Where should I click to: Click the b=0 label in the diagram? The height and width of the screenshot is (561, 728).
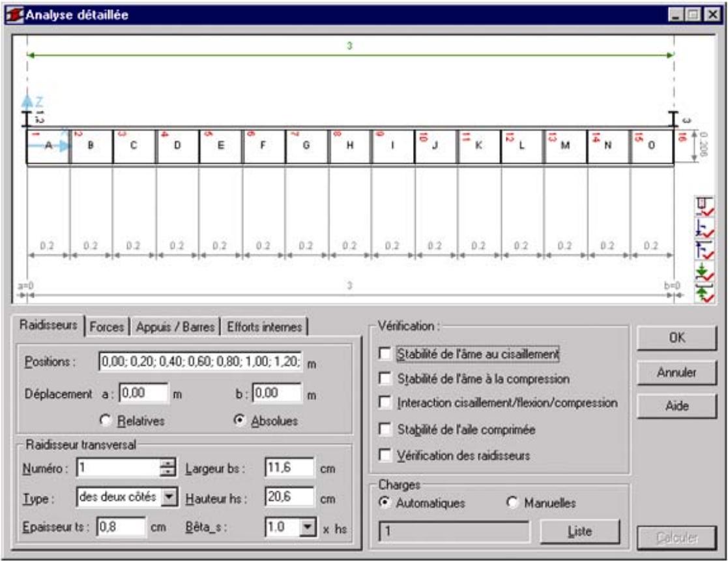pyautogui.click(x=671, y=285)
